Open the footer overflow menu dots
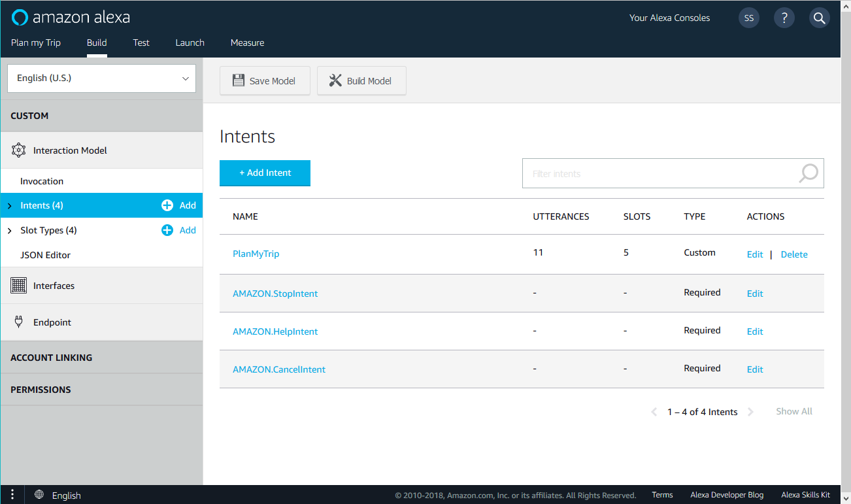 (12, 494)
